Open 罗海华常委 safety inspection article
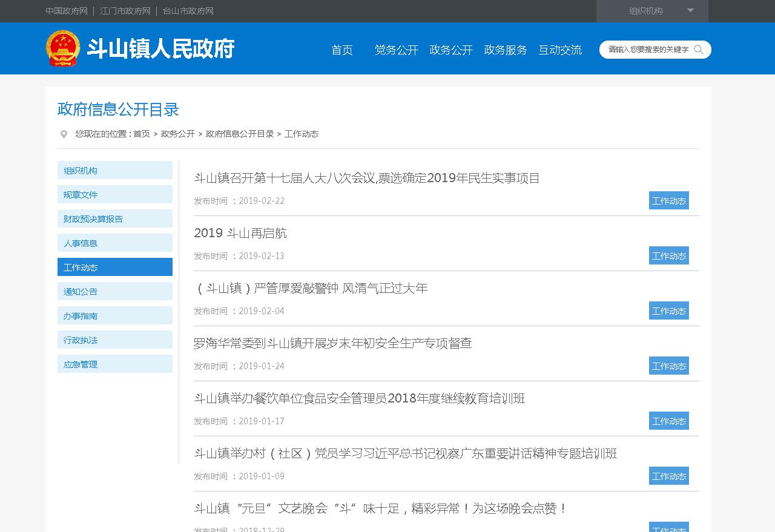775x532 pixels. coord(332,344)
